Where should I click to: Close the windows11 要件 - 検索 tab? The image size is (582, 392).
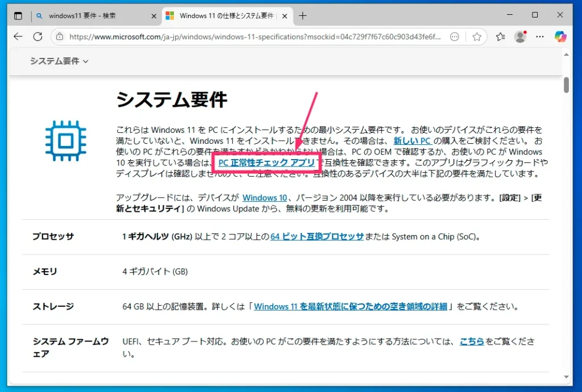153,16
